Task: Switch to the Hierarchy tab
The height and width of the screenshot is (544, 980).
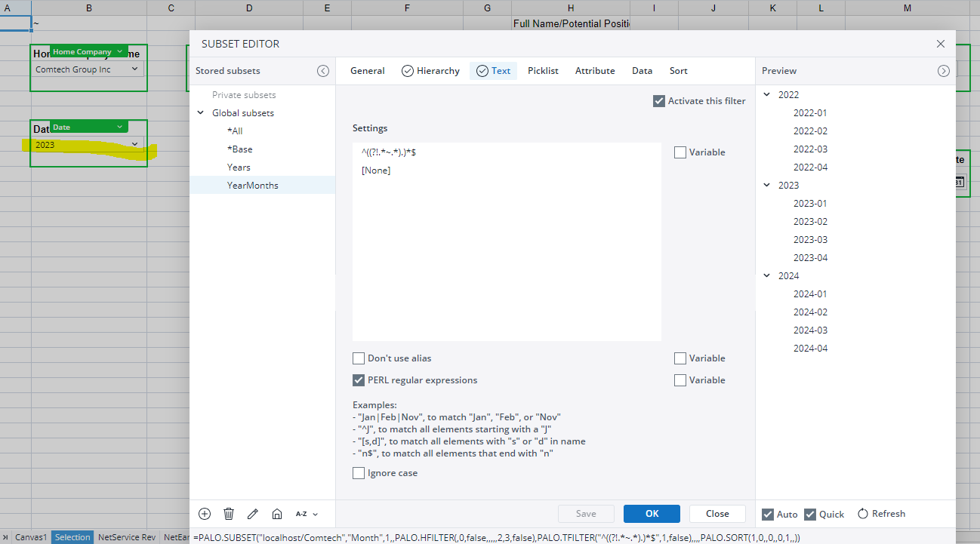Action: [430, 71]
